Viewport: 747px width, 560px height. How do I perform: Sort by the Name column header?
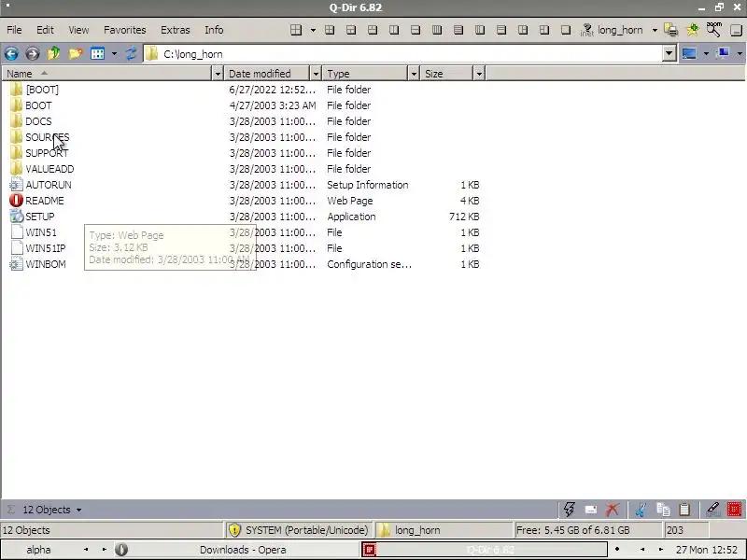point(107,74)
